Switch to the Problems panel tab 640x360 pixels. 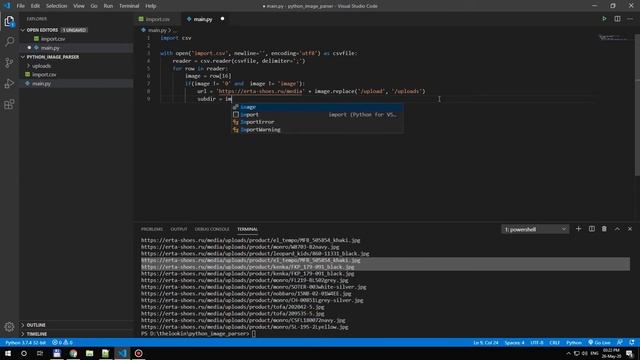[x=152, y=229]
